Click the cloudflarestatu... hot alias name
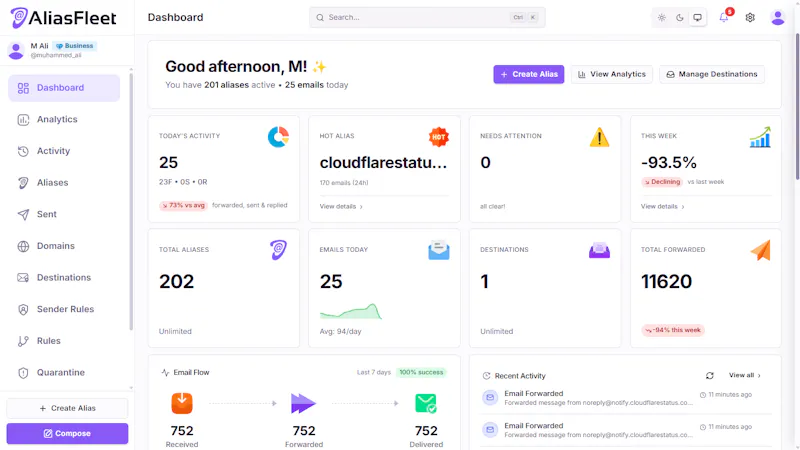The width and height of the screenshot is (800, 450). click(383, 163)
